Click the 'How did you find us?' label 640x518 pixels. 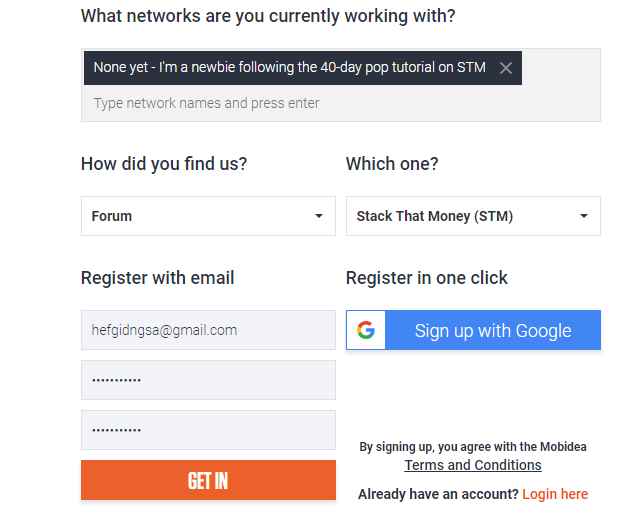click(x=164, y=164)
